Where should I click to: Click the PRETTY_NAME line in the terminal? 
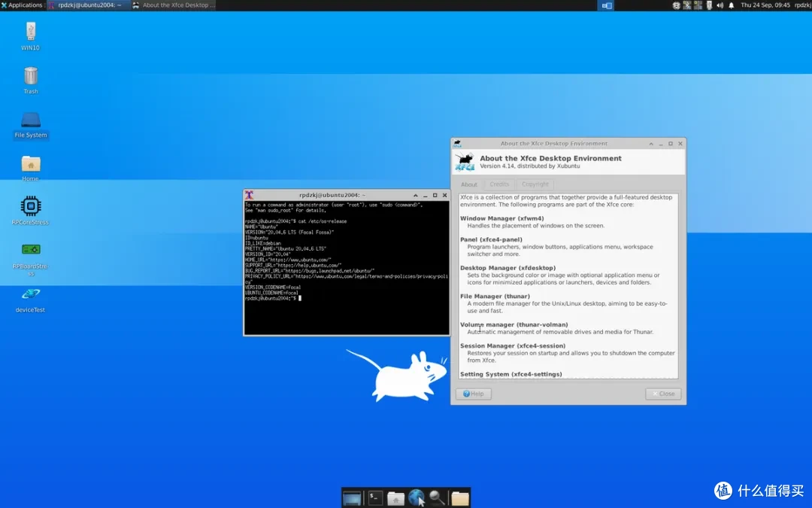(286, 249)
